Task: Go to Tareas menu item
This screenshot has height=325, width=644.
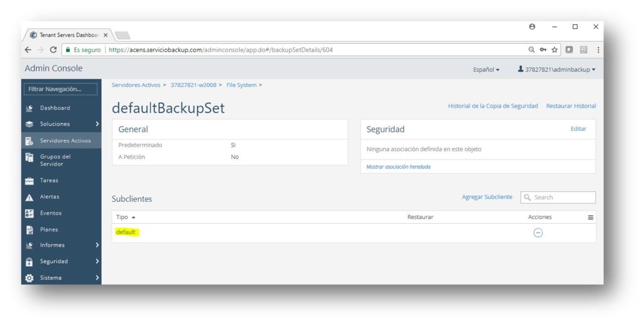Action: (x=49, y=181)
